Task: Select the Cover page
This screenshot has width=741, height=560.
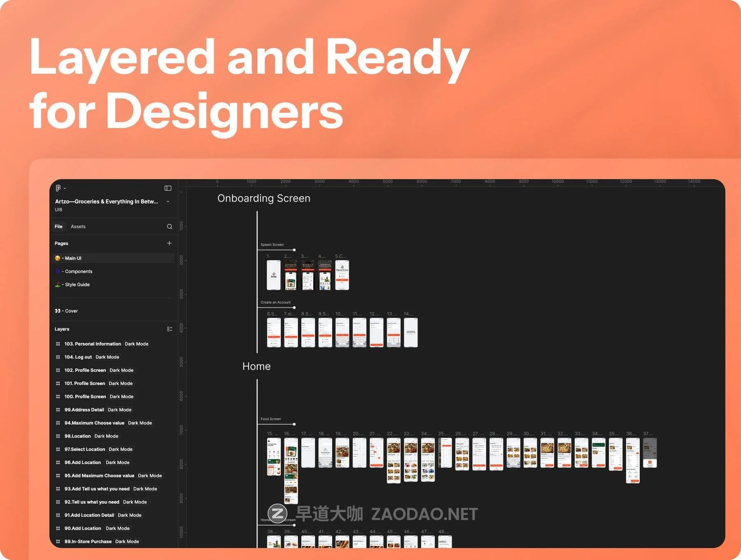Action: (x=71, y=311)
